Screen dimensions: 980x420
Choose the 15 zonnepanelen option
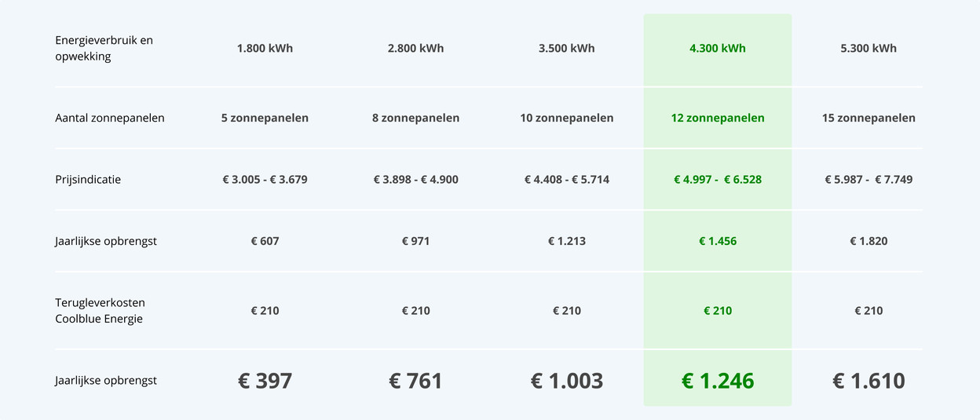868,119
